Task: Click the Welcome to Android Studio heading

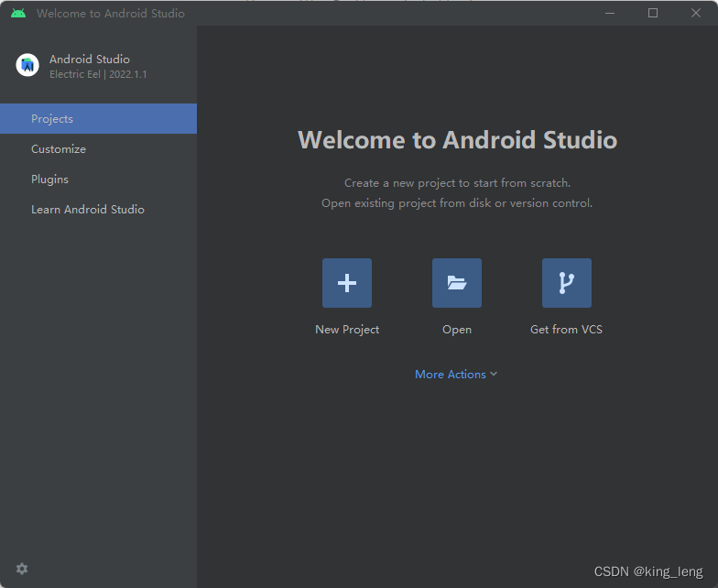Action: coord(457,139)
